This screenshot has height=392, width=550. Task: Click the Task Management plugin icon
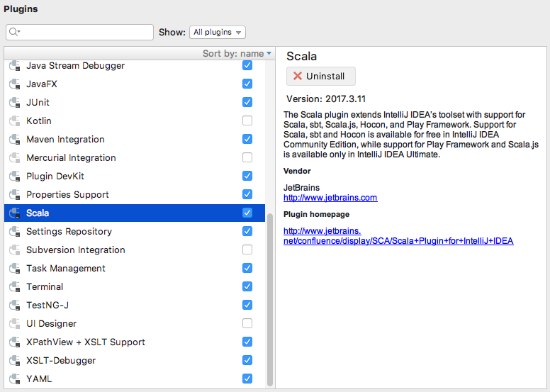tap(15, 268)
